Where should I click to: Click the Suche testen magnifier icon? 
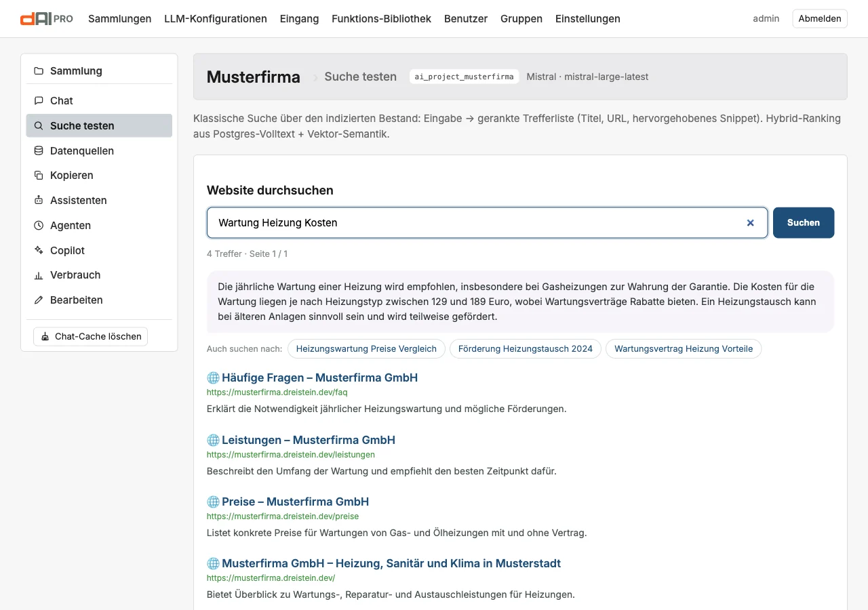pos(39,126)
